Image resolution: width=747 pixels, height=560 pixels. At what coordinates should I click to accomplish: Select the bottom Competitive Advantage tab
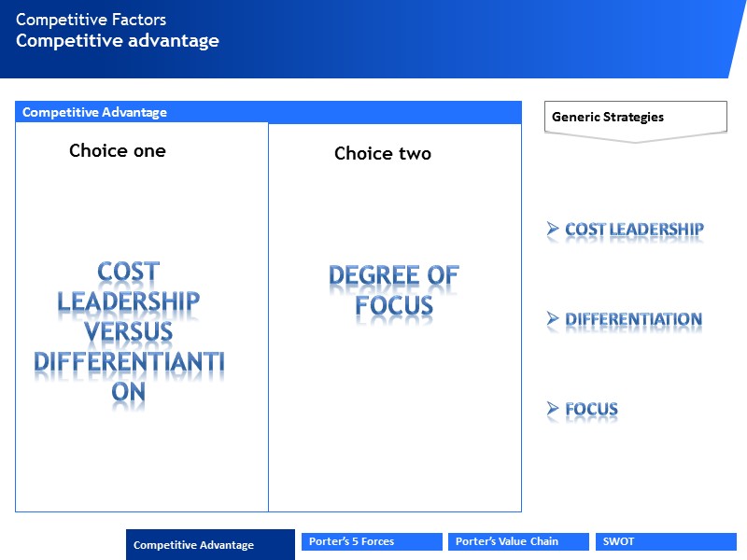(210, 545)
